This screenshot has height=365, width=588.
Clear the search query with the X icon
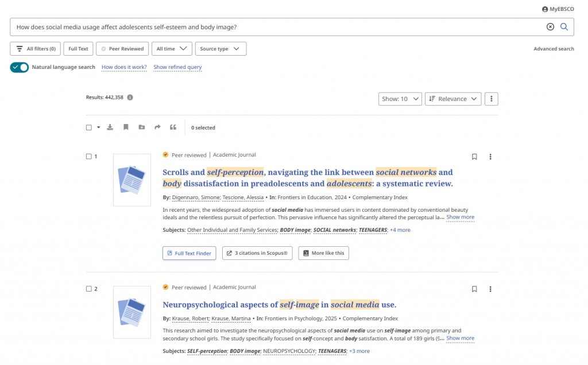tap(550, 27)
